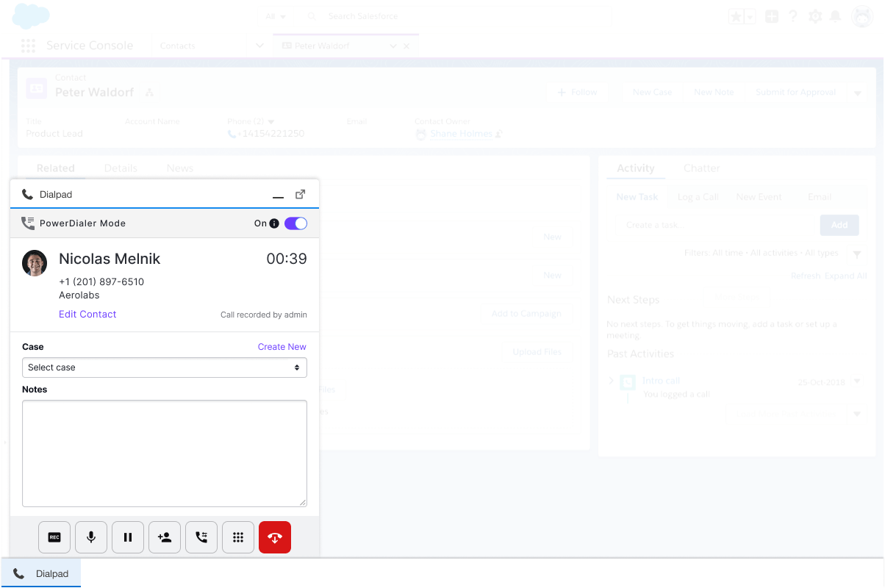The height and width of the screenshot is (588, 885).
Task: Expand the Intro call activity chevron
Action: [611, 381]
